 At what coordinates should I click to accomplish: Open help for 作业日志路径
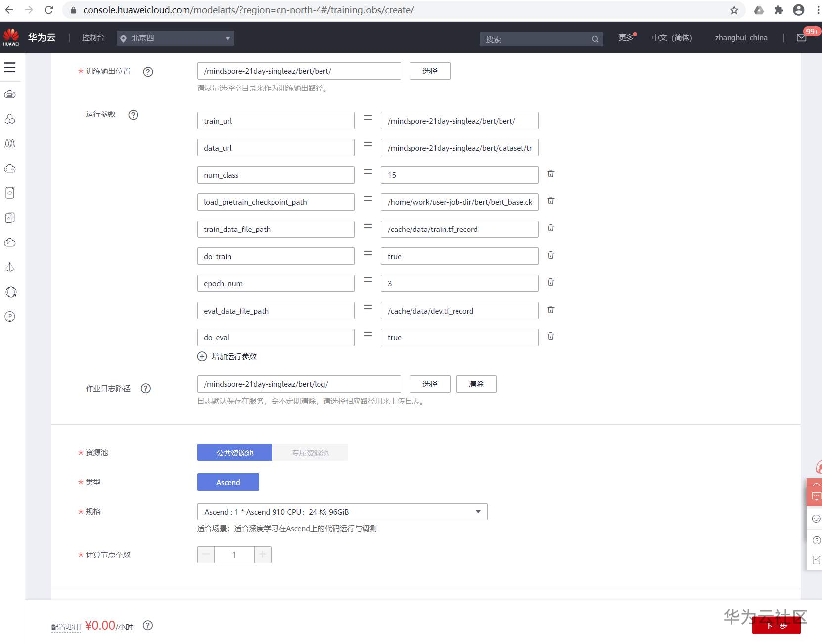(145, 388)
